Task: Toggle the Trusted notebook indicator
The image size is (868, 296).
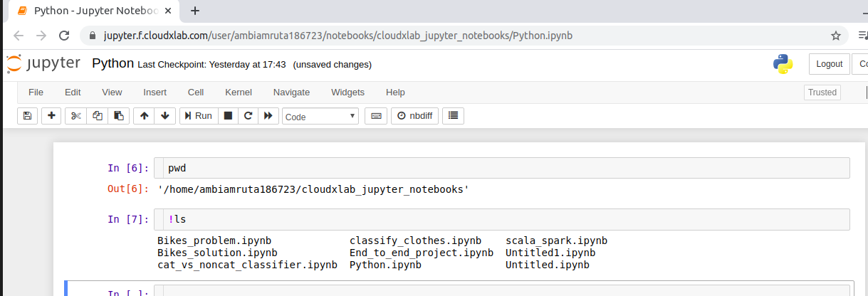Action: coord(822,92)
